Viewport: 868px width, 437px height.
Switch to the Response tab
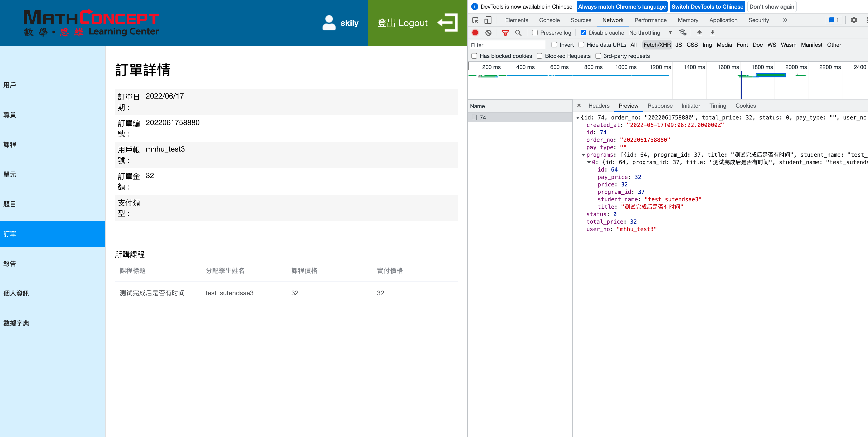click(x=660, y=106)
